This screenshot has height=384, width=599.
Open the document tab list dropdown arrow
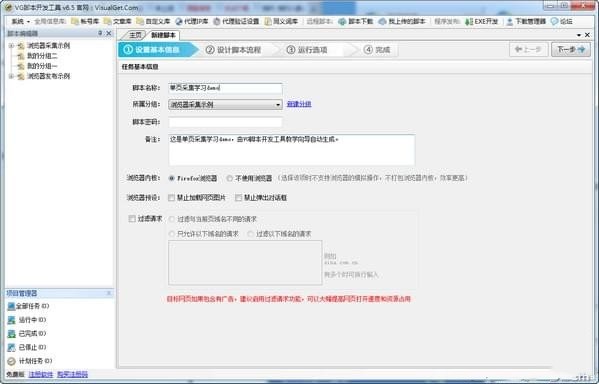click(x=579, y=35)
